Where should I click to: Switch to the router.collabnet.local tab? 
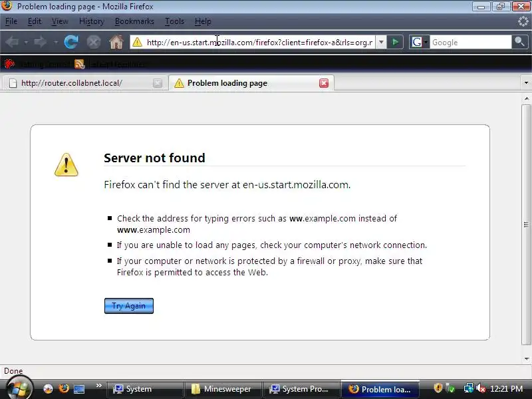(x=85, y=83)
